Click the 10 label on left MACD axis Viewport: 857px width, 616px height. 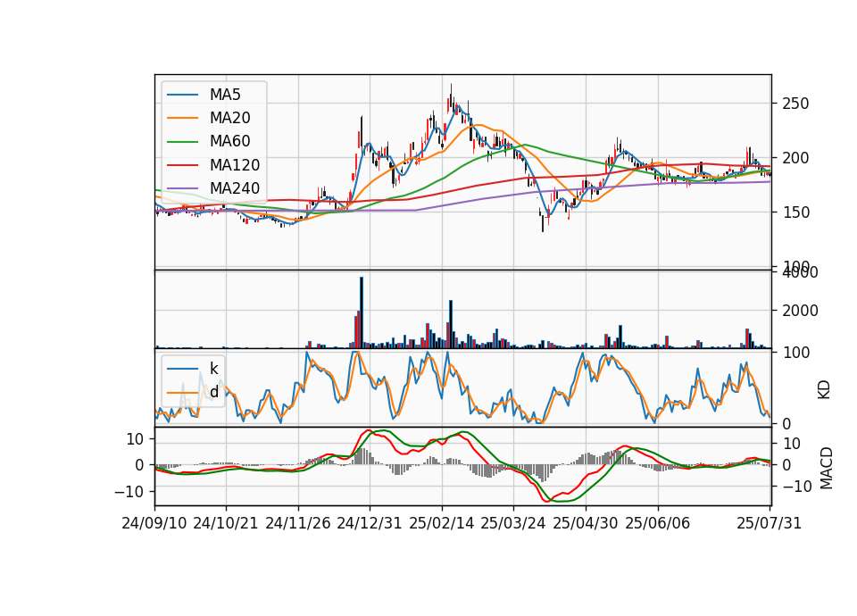[x=135, y=439]
